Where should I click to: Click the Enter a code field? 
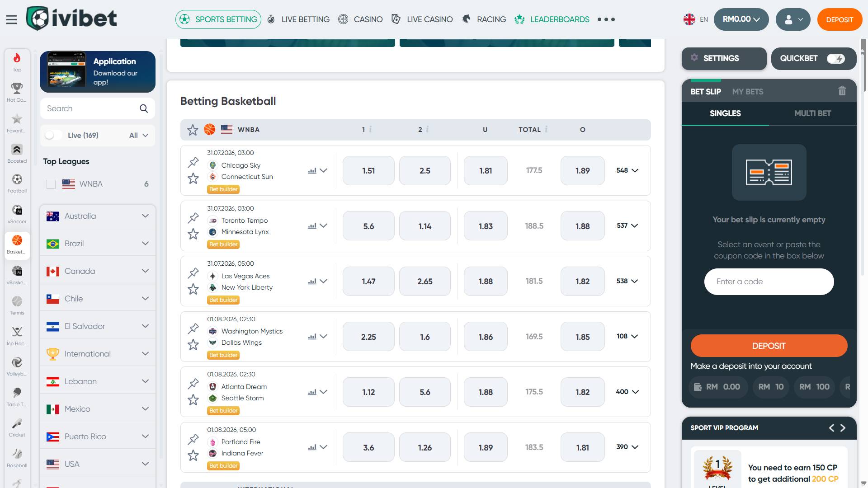click(x=769, y=282)
